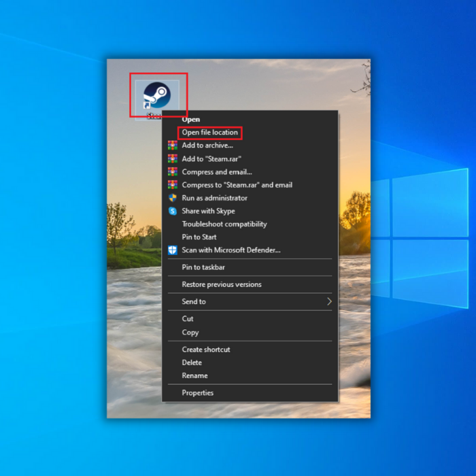476x476 pixels.
Task: Select Open file location
Action: click(209, 133)
